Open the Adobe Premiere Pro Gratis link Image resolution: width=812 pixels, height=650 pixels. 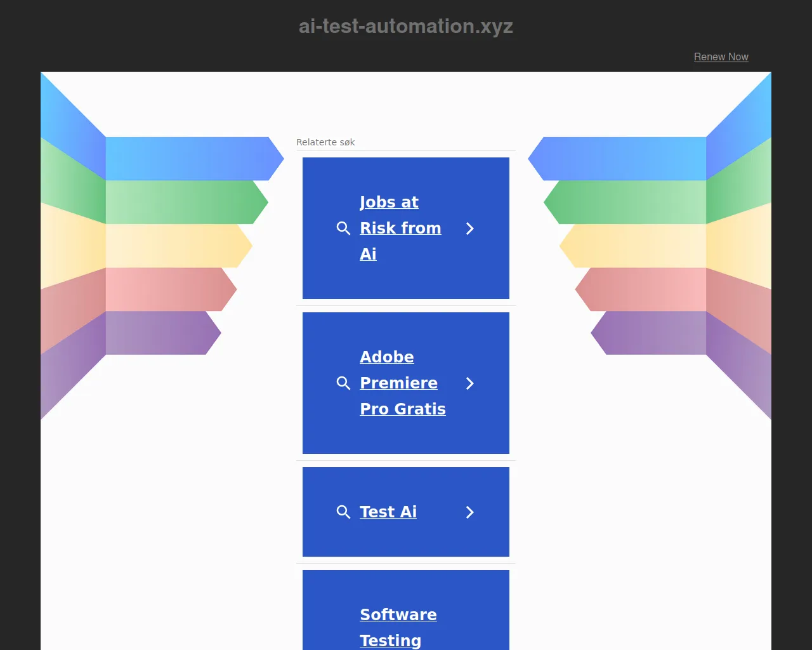click(x=402, y=383)
